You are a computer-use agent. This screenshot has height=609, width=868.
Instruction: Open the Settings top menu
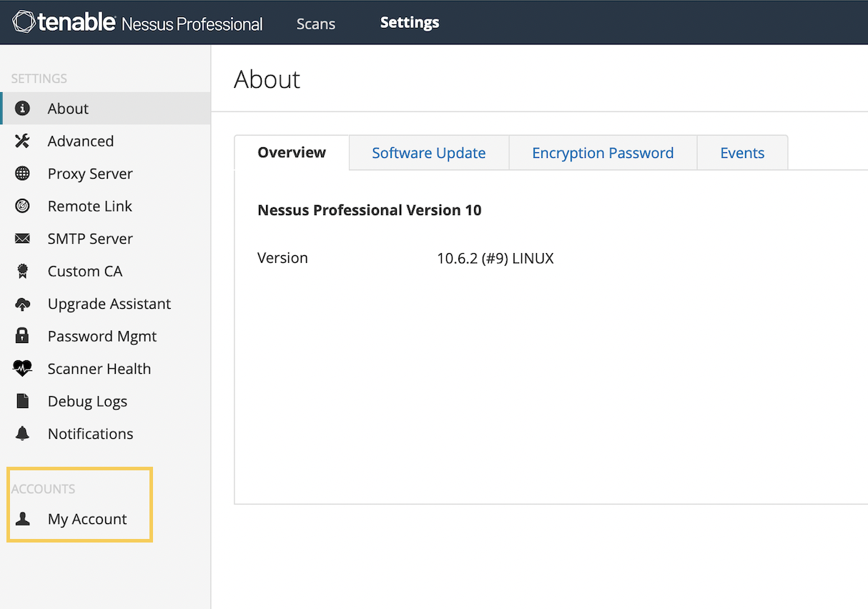pyautogui.click(x=410, y=23)
